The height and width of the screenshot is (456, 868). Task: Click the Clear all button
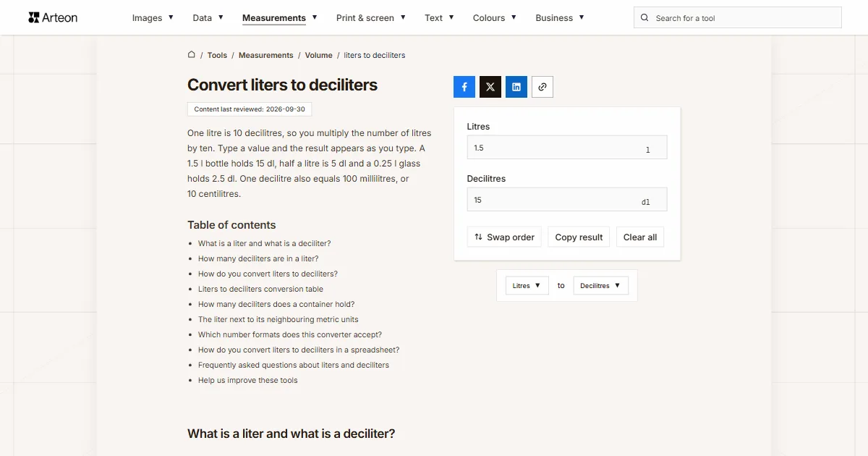click(640, 237)
